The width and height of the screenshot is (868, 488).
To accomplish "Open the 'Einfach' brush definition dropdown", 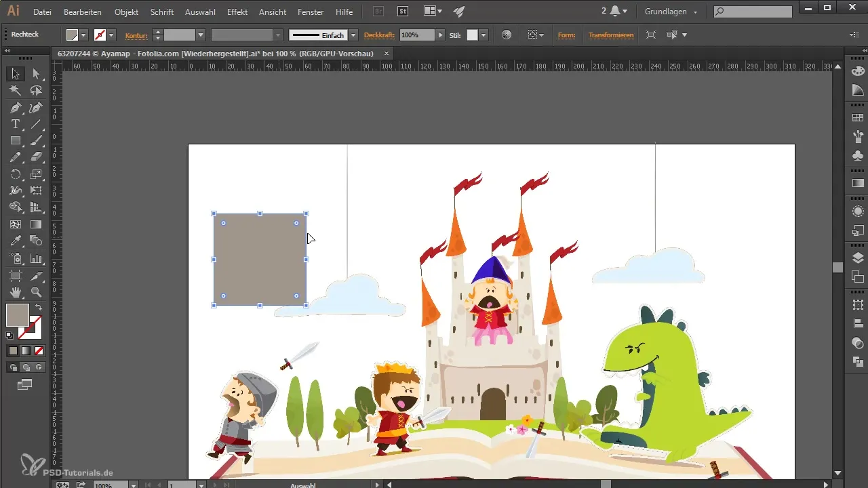I will click(353, 35).
